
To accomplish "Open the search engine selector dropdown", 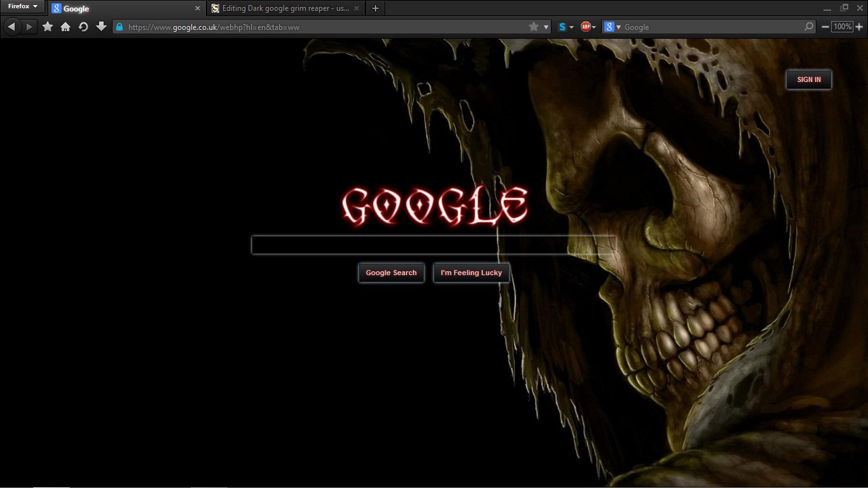I will 617,27.
